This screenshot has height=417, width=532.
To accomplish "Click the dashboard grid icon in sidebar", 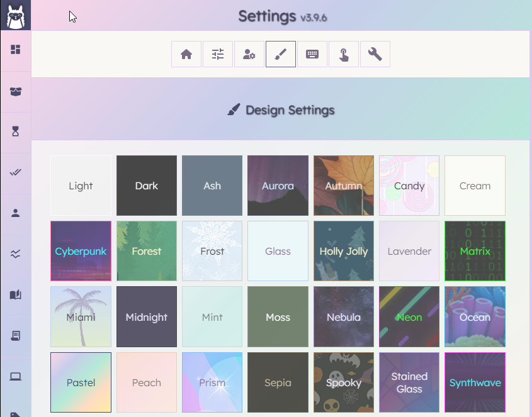I will (x=15, y=49).
